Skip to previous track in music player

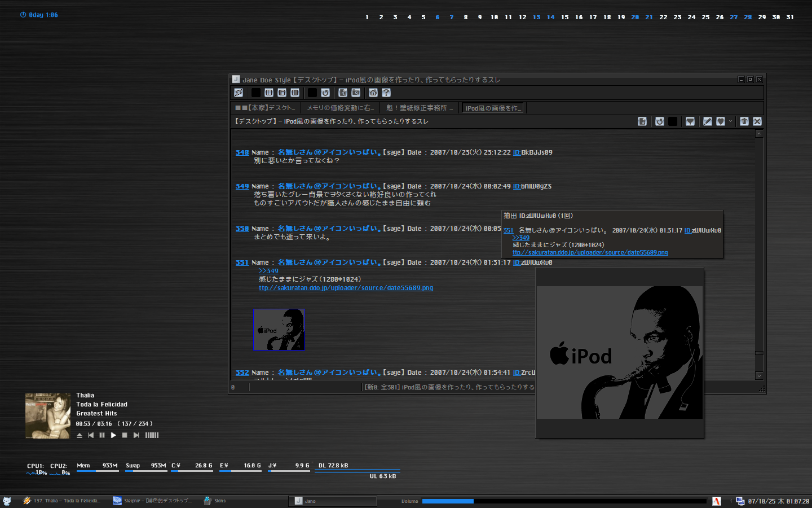pos(91,435)
